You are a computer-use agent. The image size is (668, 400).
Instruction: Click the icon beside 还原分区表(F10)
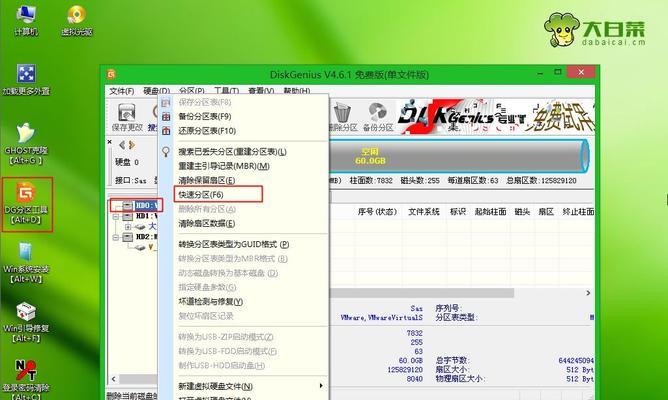(166, 131)
